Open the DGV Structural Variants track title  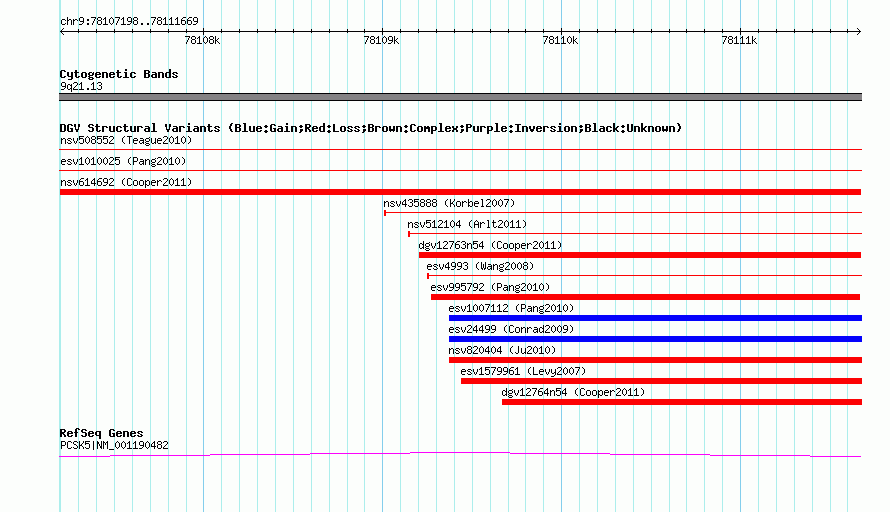tap(371, 128)
